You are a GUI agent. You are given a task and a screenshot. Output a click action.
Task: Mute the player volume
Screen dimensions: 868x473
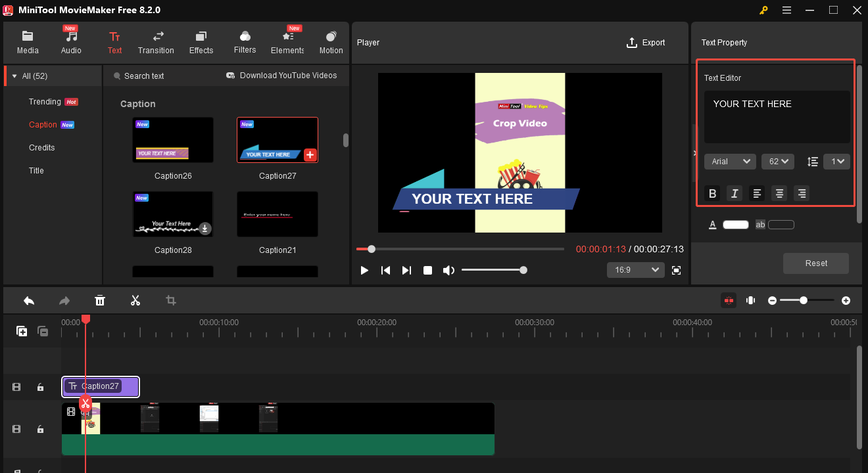[x=448, y=270]
